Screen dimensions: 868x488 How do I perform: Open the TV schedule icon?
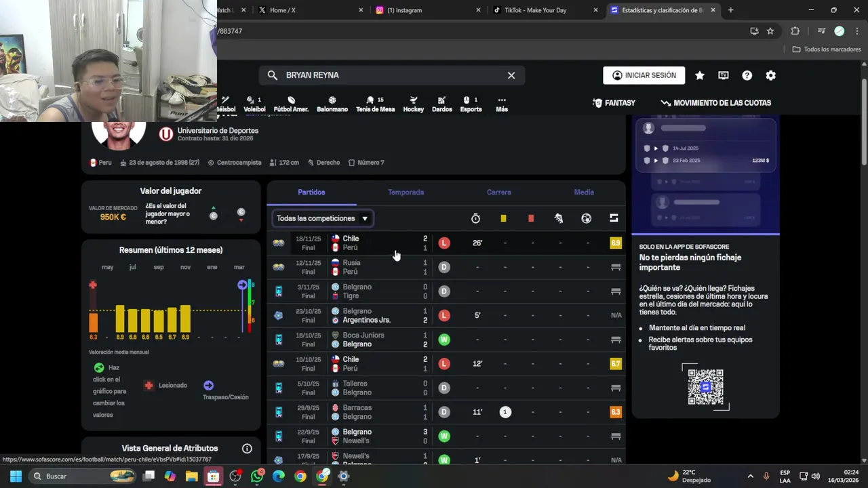pos(723,75)
